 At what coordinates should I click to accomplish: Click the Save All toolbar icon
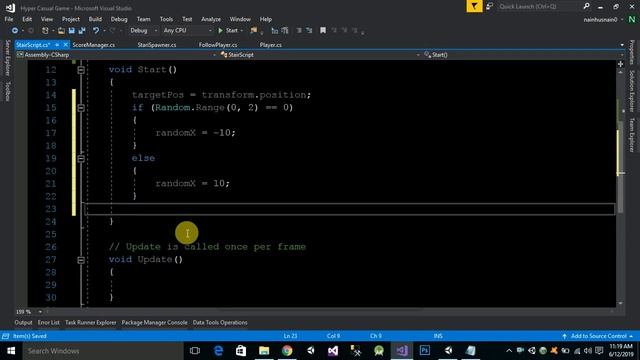click(x=82, y=31)
